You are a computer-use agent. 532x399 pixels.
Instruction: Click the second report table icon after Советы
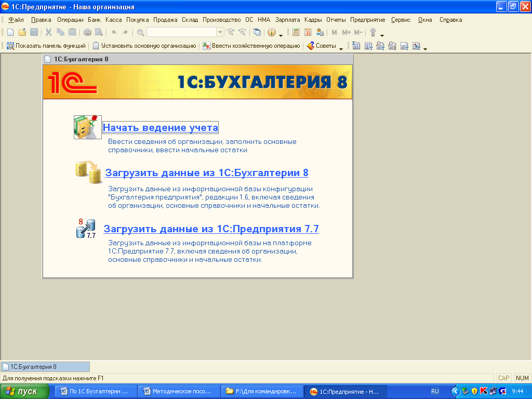368,46
